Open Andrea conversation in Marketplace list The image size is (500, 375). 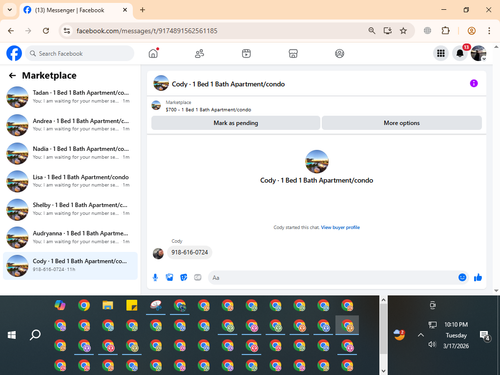(70, 125)
